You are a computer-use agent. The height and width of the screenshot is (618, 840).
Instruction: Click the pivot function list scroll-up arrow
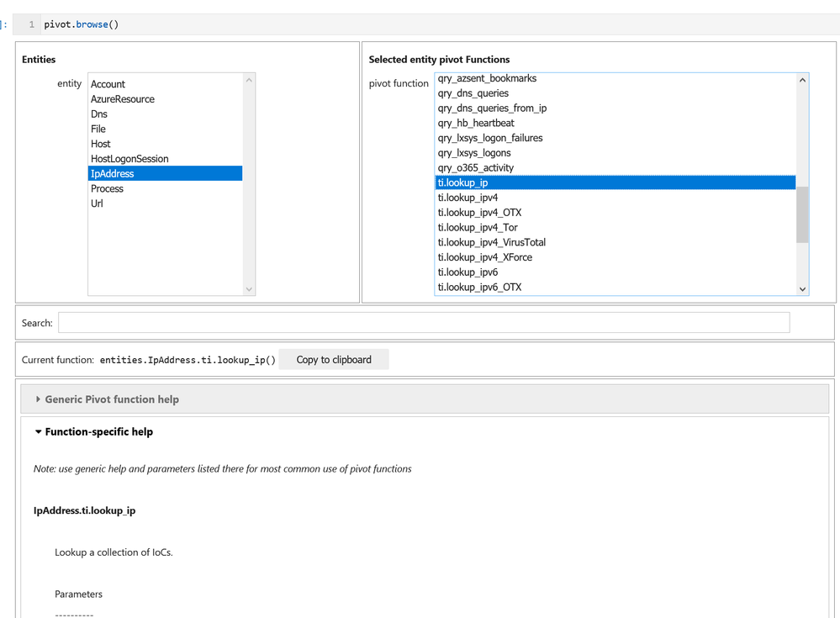tap(802, 81)
